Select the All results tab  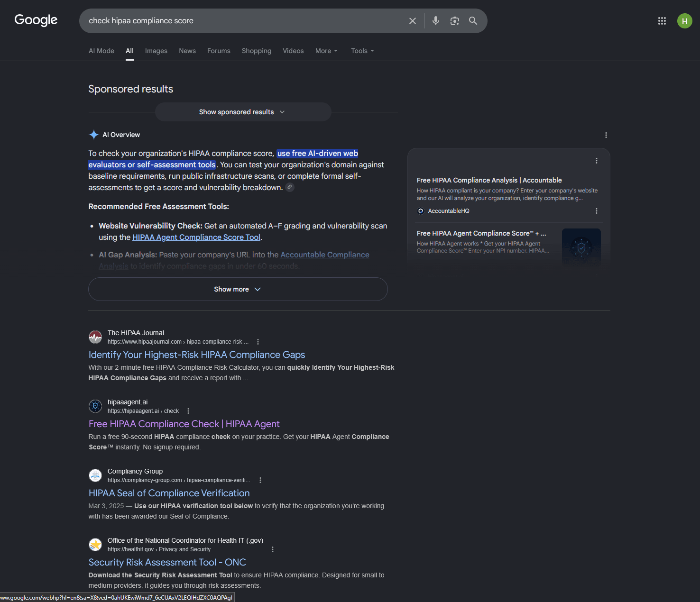(x=129, y=51)
